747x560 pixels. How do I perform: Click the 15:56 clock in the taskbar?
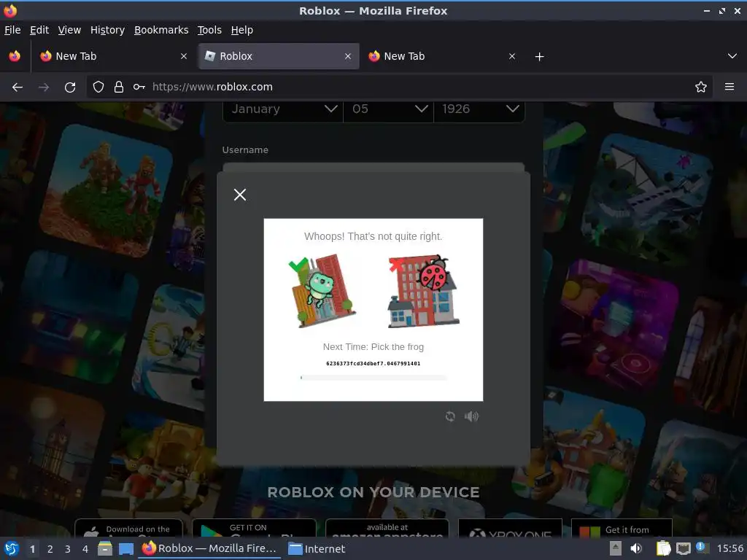pos(729,549)
